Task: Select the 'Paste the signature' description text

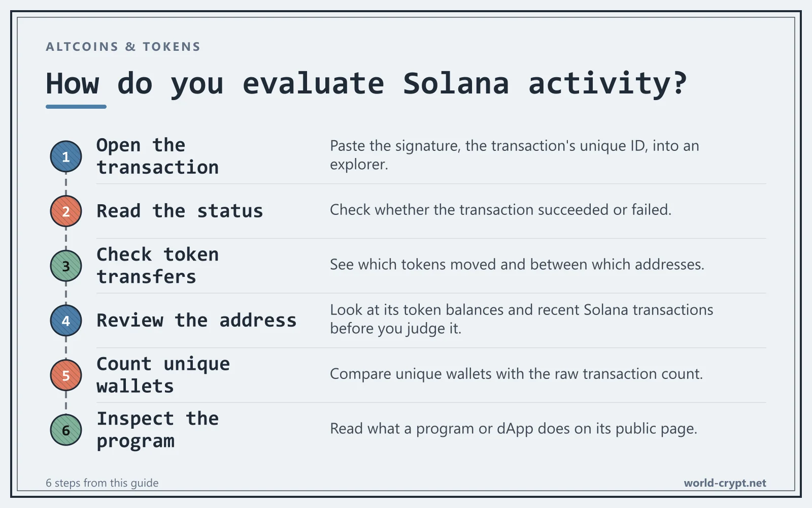Action: pyautogui.click(x=515, y=155)
